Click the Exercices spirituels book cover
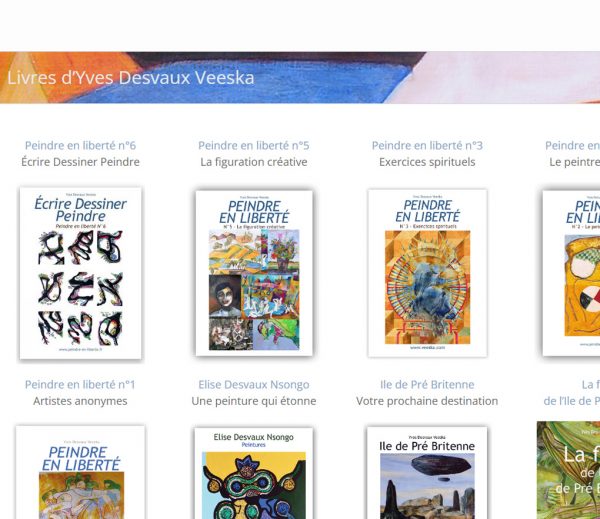Screen dimensions: 600x519 pyautogui.click(x=427, y=273)
